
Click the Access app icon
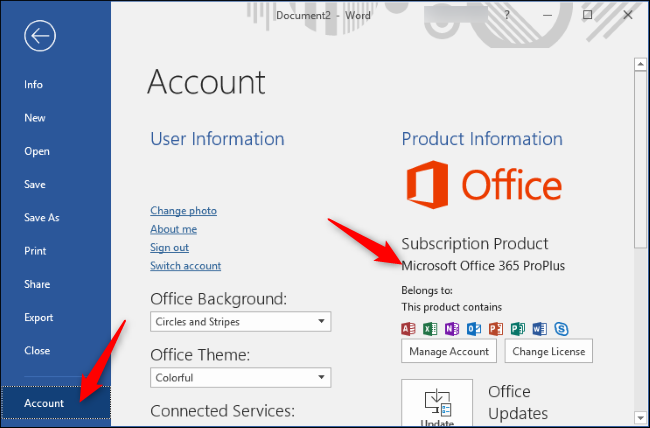coord(408,328)
